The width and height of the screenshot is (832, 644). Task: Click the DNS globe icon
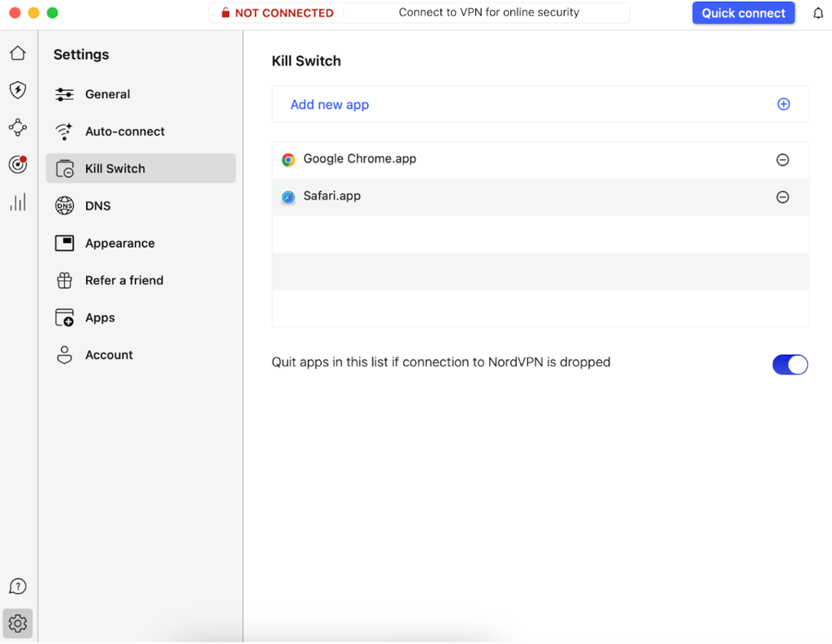click(x=65, y=205)
